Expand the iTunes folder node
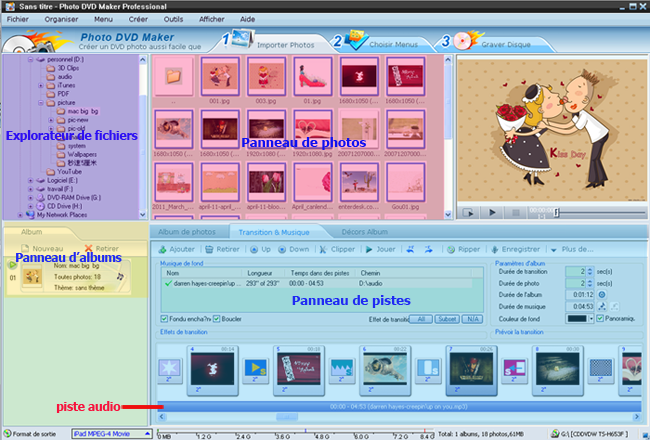The image size is (650, 440). 41,85
